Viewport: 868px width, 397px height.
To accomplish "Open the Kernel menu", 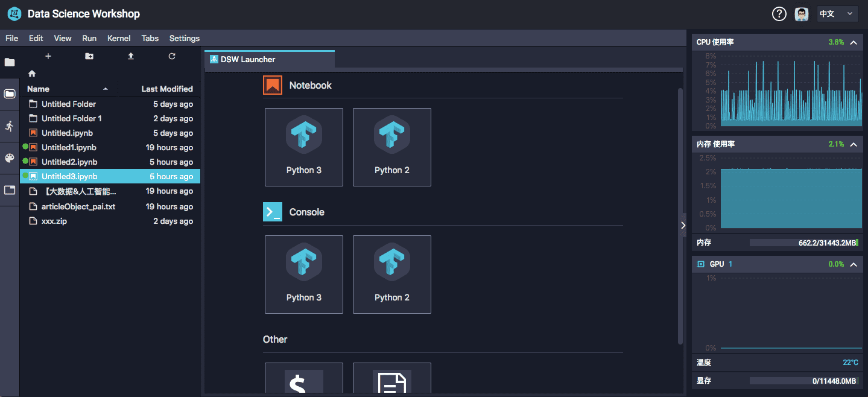I will [119, 38].
